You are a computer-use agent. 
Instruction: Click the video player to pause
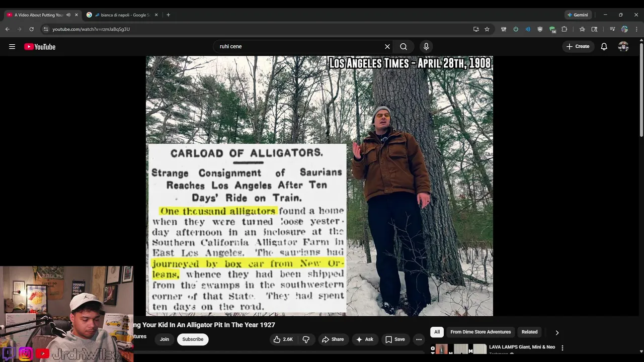click(319, 186)
